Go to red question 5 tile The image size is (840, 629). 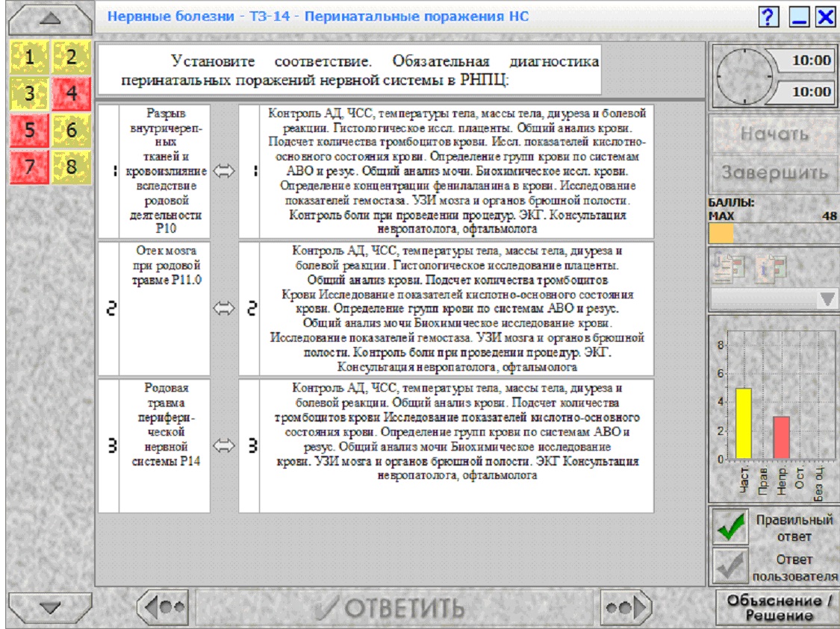pos(29,130)
